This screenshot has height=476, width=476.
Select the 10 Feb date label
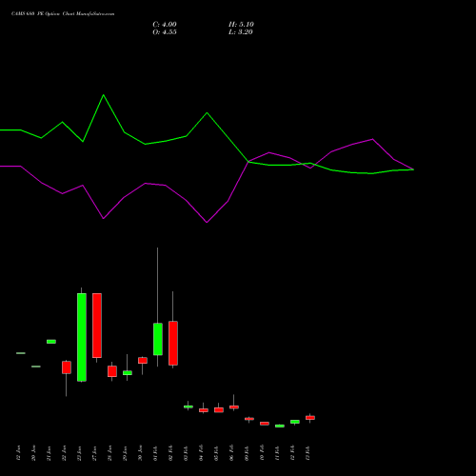pyautogui.click(x=262, y=453)
